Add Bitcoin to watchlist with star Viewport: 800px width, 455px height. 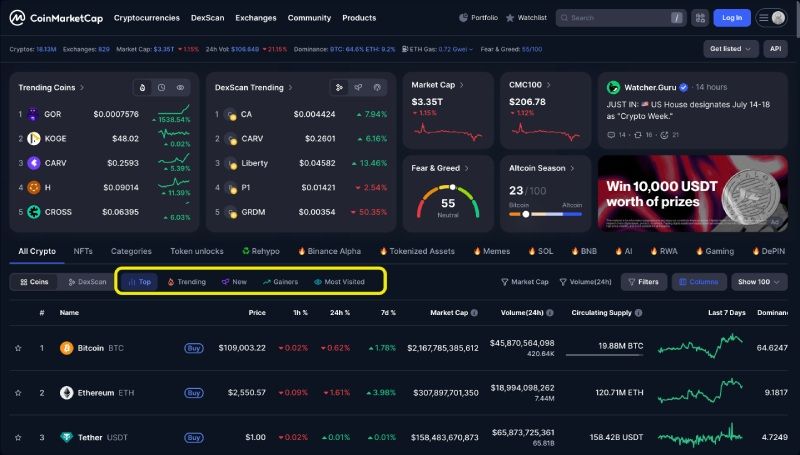[18, 348]
